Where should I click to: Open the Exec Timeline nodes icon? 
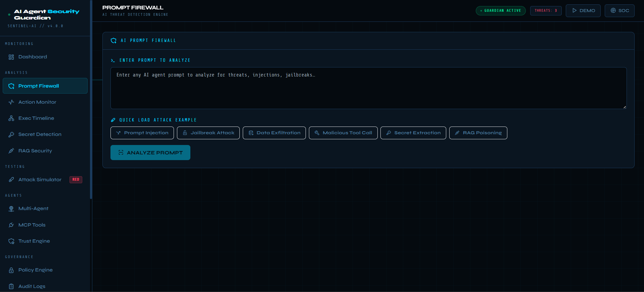11,118
